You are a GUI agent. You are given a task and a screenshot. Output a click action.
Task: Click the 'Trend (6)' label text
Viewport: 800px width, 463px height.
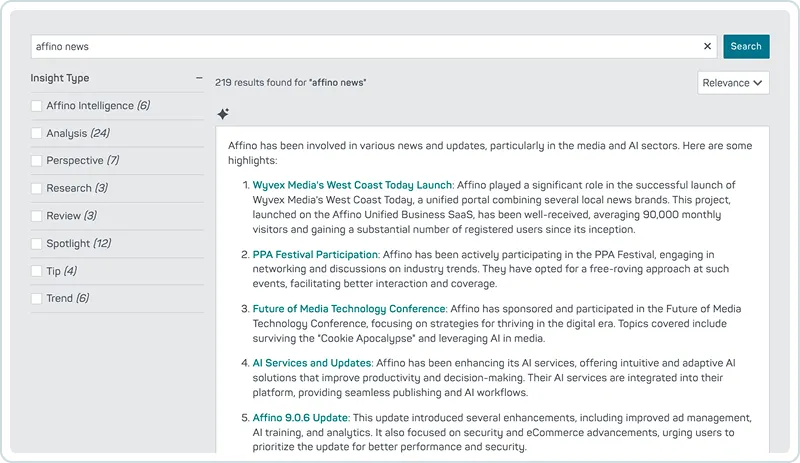[x=68, y=298]
